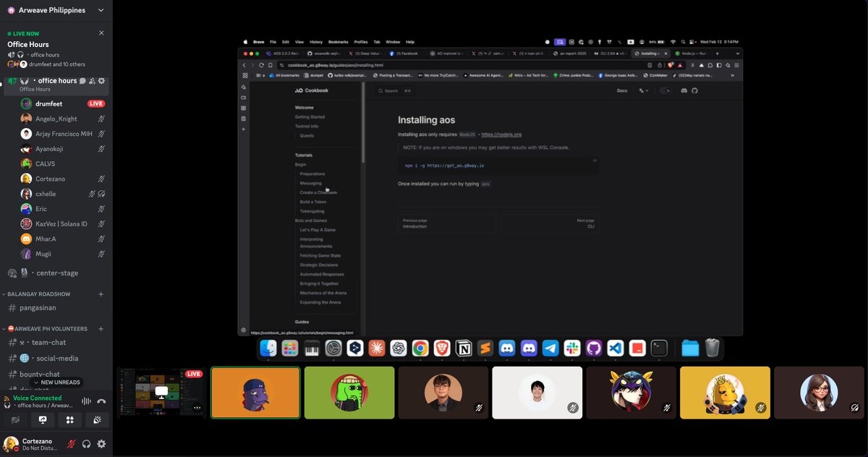Select the social-media channel
Screen dimensions: 868x457
click(x=56, y=358)
